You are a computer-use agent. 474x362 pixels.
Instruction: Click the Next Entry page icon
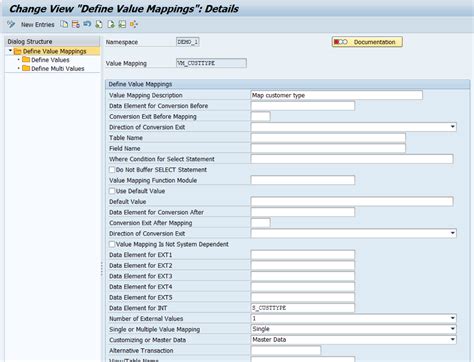pos(111,24)
